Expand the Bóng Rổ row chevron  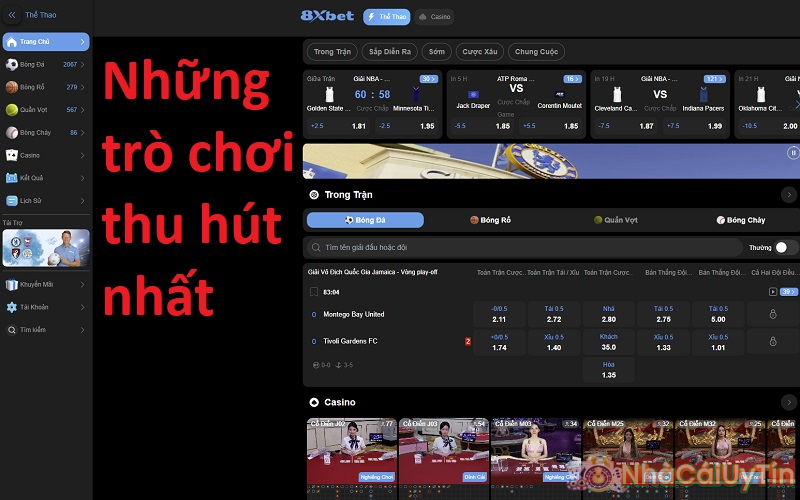(x=83, y=87)
